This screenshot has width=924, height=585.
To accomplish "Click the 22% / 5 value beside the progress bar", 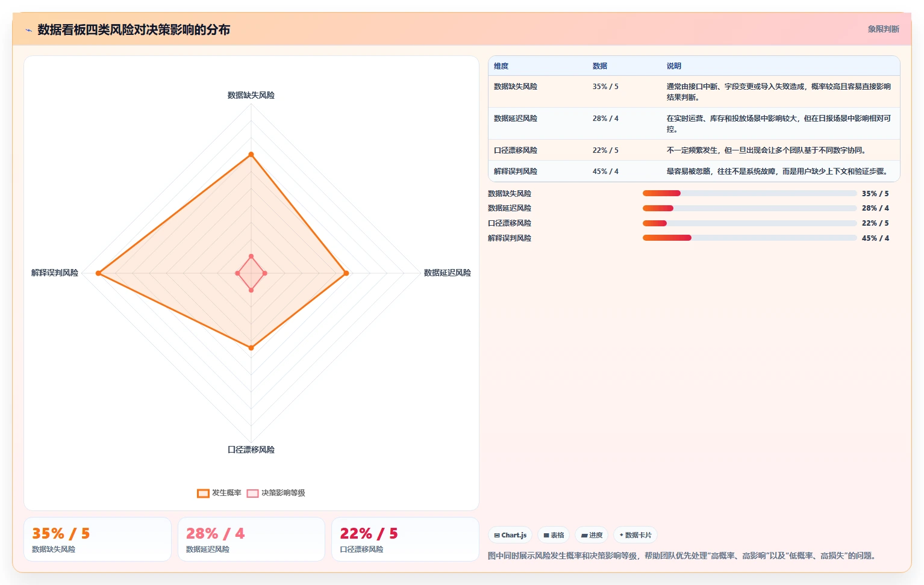I will click(875, 223).
